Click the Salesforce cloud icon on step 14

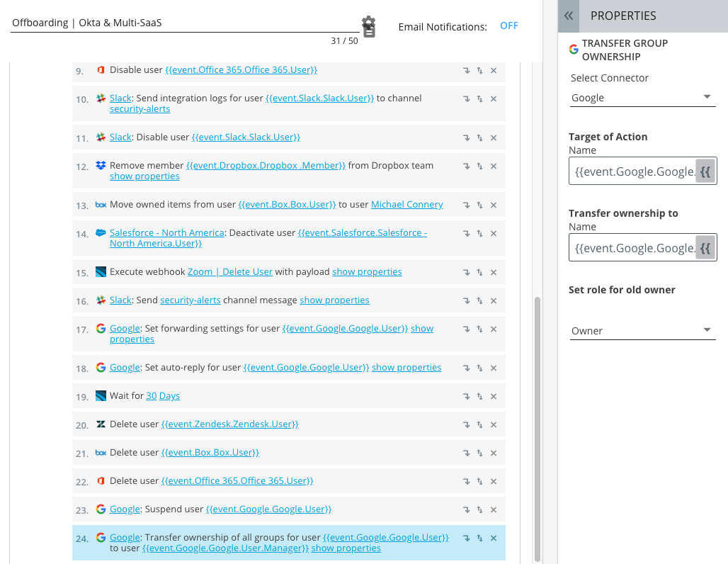point(101,232)
